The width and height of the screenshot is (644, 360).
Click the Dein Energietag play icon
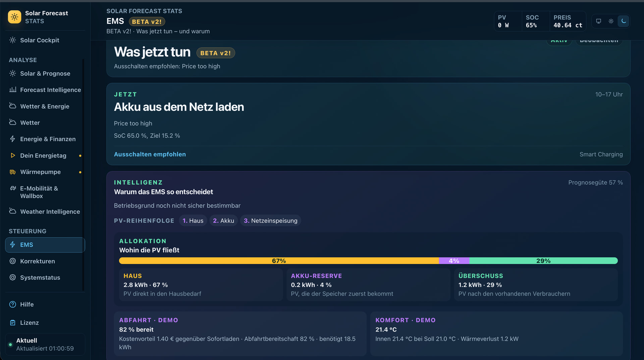coord(13,155)
